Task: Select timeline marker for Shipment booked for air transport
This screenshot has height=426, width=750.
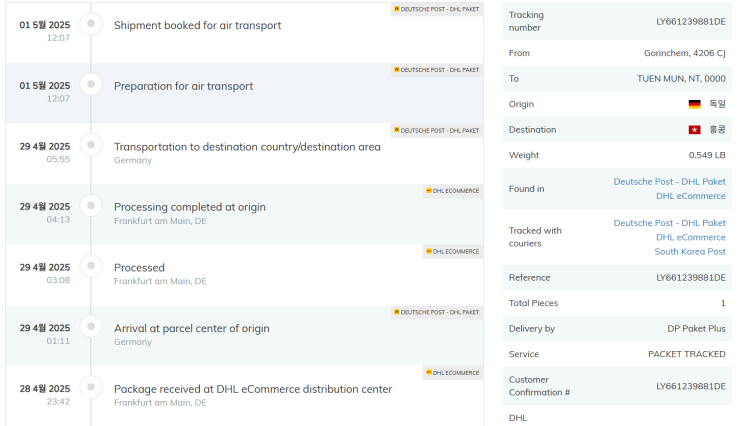Action: tap(91, 23)
